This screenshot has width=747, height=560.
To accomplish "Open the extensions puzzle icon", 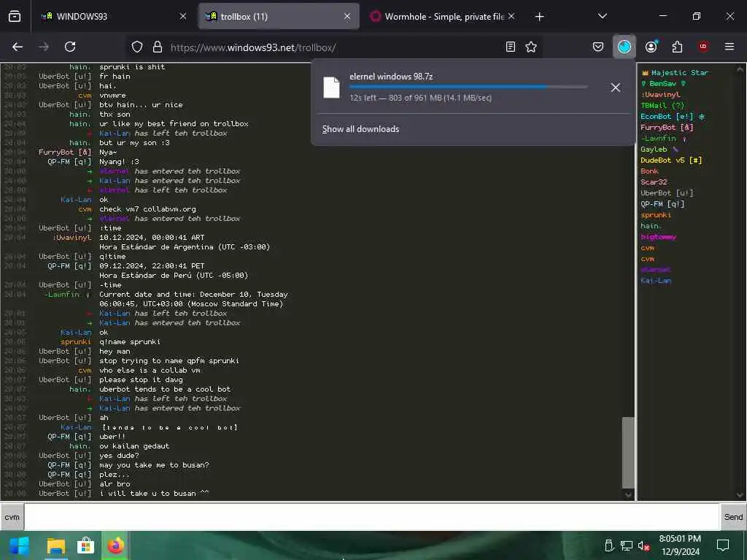I will 677,47.
